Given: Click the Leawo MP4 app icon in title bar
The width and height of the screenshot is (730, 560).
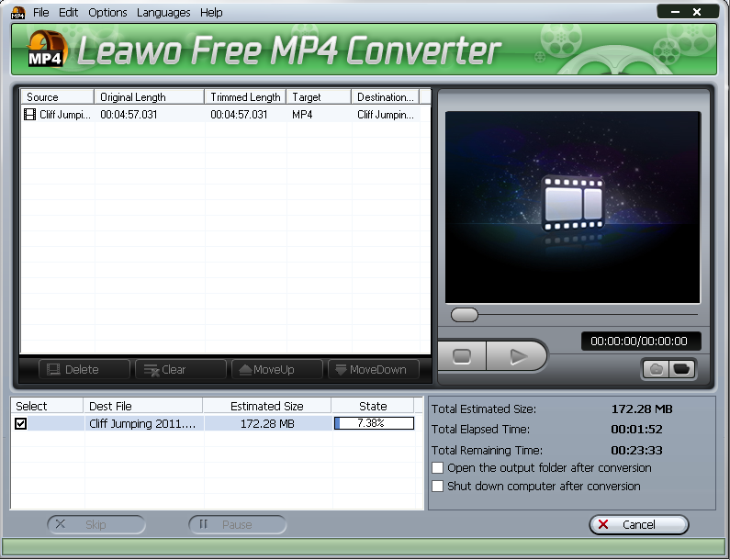Looking at the screenshot, I should coord(17,13).
